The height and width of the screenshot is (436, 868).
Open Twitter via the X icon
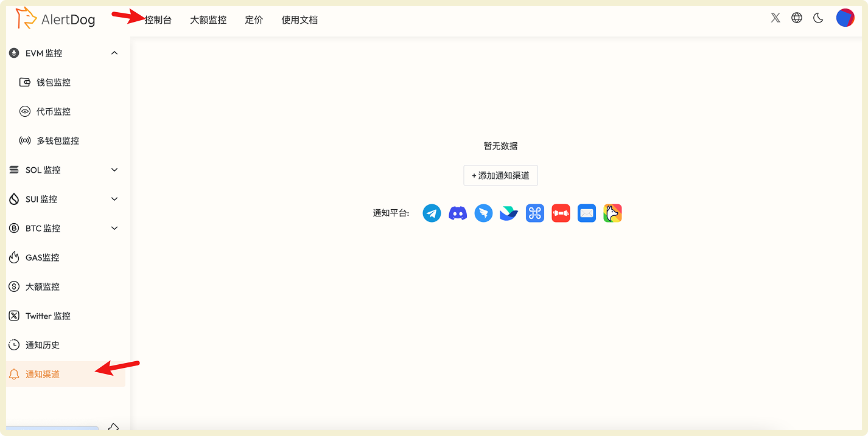775,18
